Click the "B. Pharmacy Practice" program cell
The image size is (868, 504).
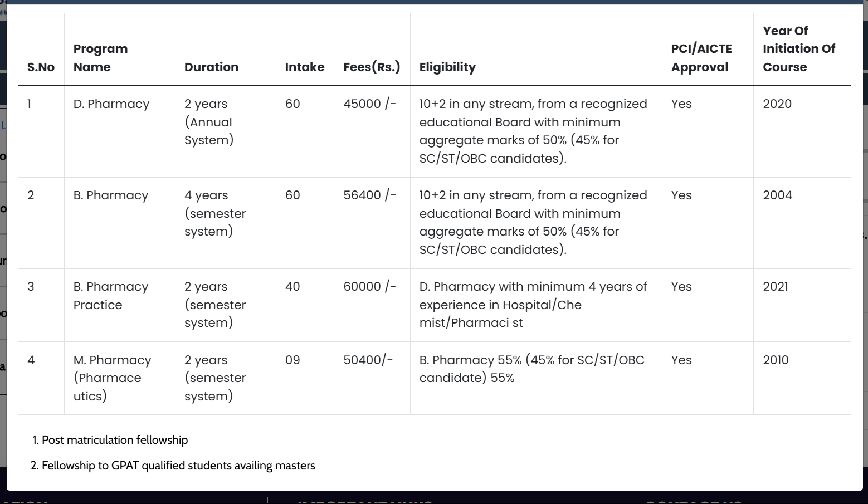(111, 296)
